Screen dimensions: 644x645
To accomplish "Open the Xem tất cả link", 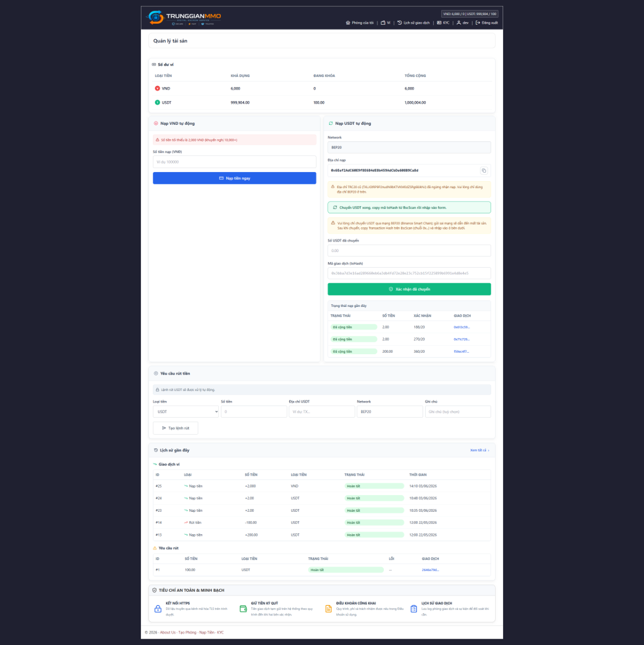I will pyautogui.click(x=480, y=450).
